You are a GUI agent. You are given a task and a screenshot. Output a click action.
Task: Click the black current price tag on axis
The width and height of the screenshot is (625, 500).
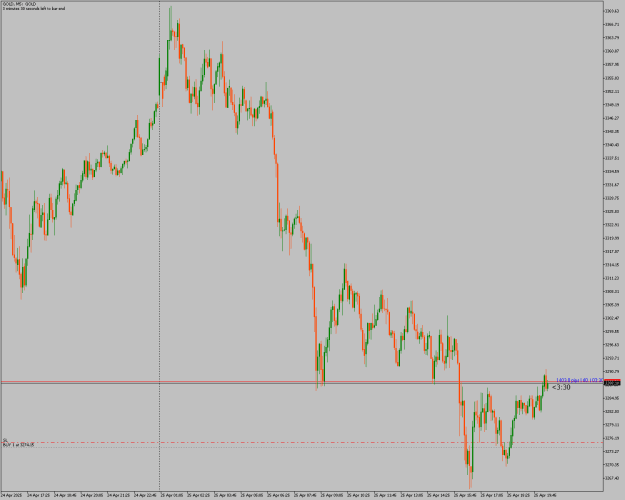pos(612,384)
